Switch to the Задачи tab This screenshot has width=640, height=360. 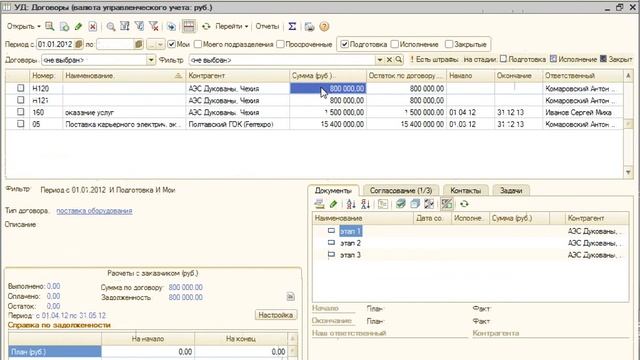pyautogui.click(x=511, y=191)
